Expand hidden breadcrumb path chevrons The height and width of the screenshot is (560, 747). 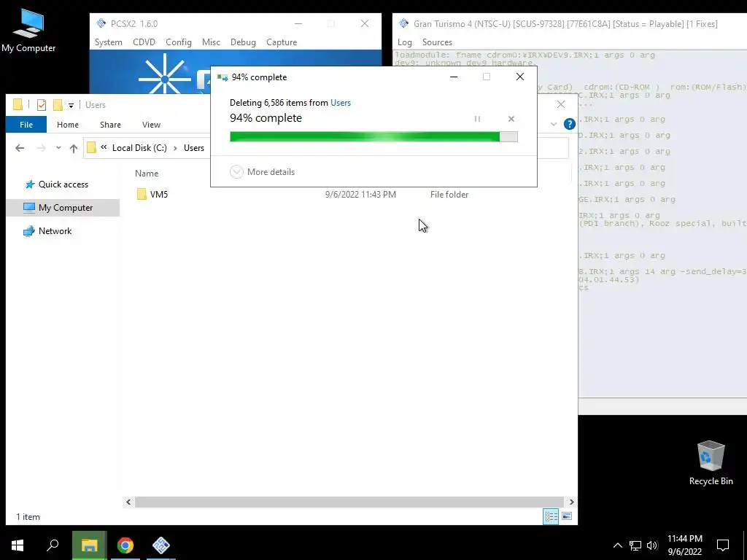(104, 147)
